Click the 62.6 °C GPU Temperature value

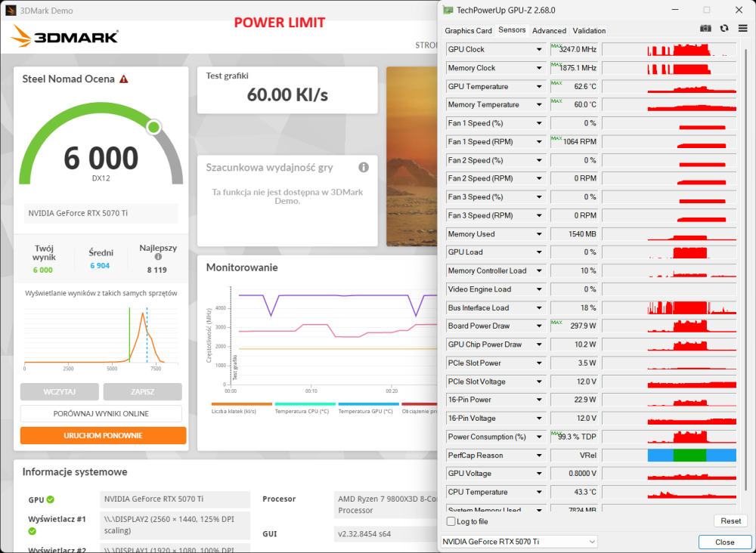point(574,87)
